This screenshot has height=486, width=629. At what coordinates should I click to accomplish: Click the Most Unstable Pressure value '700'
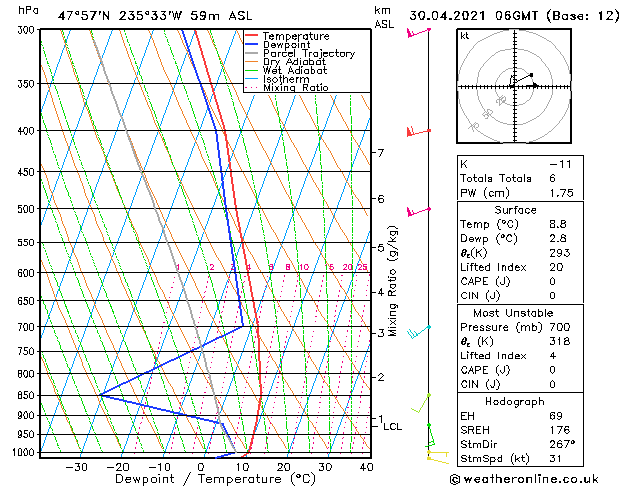(560, 327)
